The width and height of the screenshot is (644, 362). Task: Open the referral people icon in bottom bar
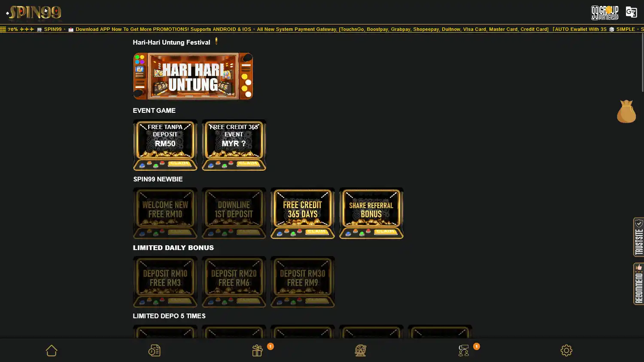point(464,350)
